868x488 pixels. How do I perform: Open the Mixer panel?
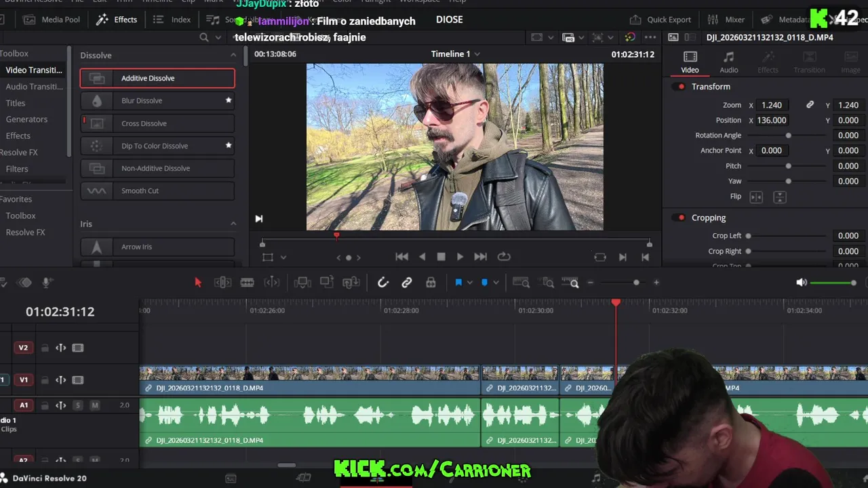point(726,20)
